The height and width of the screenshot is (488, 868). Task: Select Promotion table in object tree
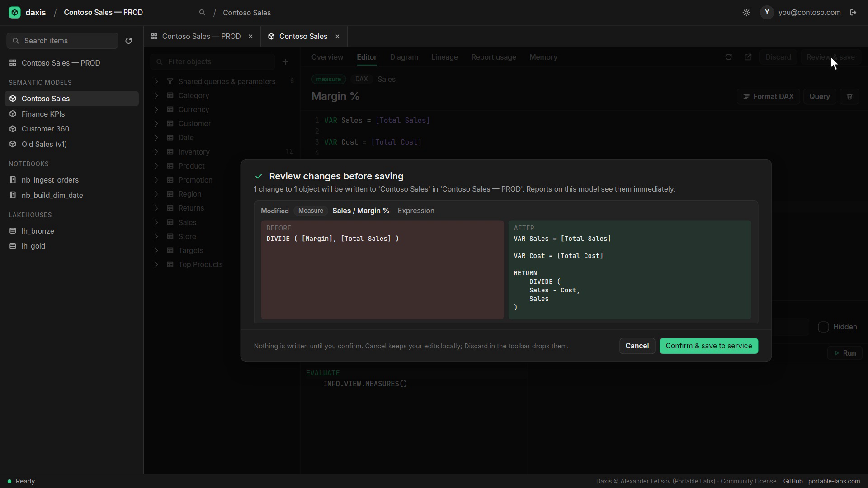195,180
